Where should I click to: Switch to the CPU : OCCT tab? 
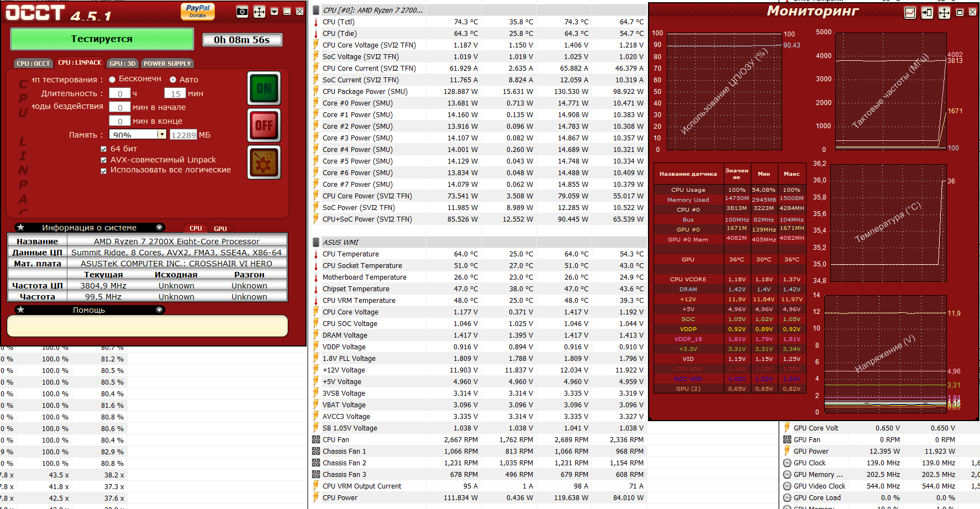tap(33, 64)
